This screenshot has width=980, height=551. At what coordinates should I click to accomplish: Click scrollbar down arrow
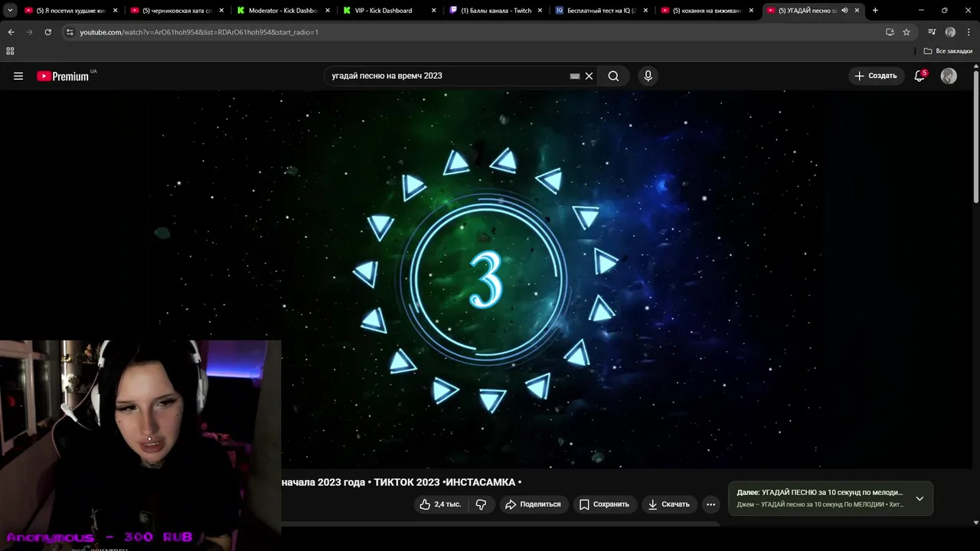[975, 523]
